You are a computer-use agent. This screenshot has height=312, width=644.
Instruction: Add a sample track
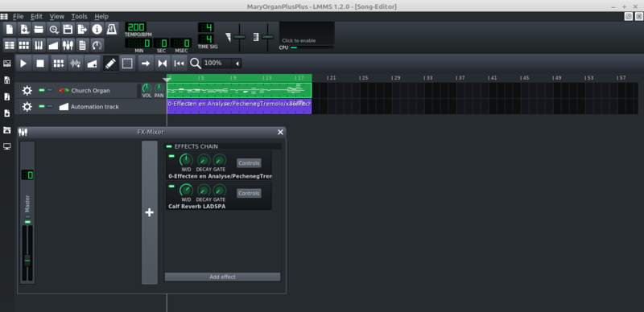(x=75, y=64)
